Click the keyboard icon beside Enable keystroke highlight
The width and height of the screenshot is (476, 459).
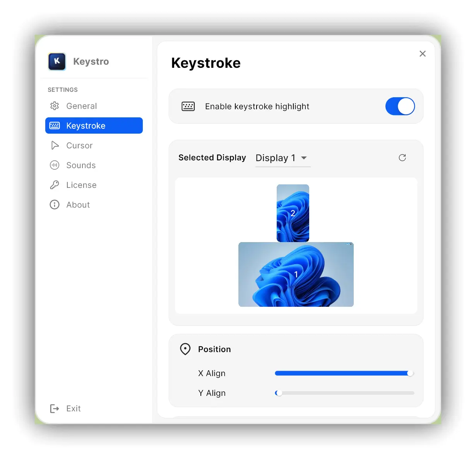click(x=188, y=106)
